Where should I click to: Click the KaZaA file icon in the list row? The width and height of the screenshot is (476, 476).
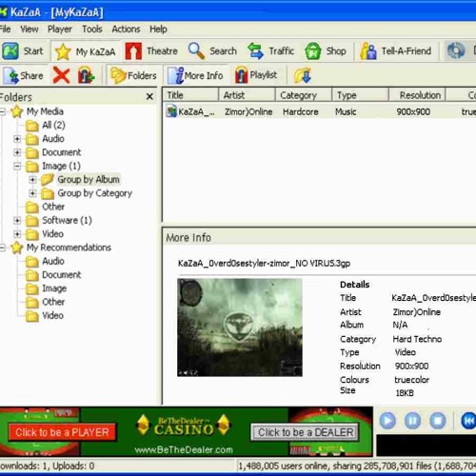pos(171,111)
